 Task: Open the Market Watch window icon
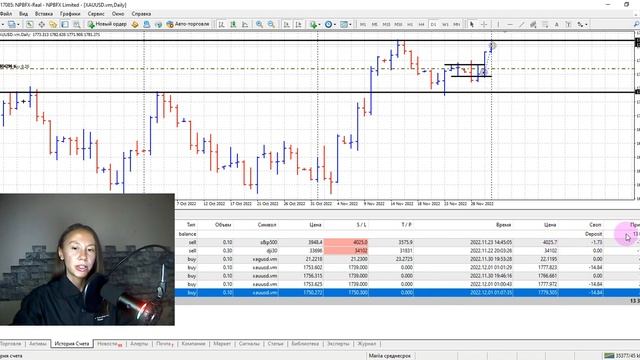(30, 24)
